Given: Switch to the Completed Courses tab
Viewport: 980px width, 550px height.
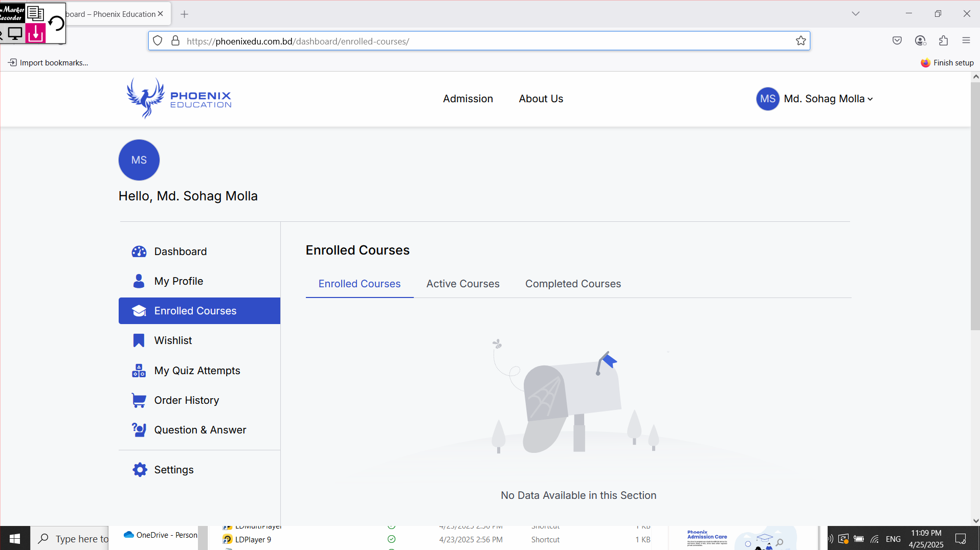Looking at the screenshot, I should click(x=573, y=284).
